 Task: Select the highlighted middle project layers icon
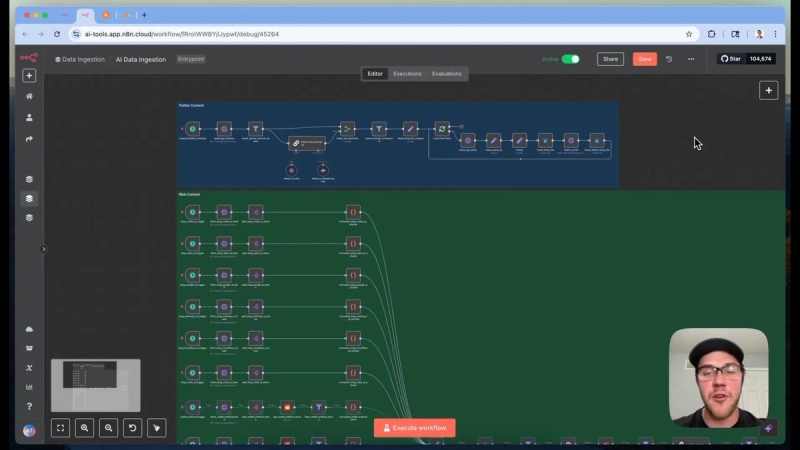(x=29, y=198)
